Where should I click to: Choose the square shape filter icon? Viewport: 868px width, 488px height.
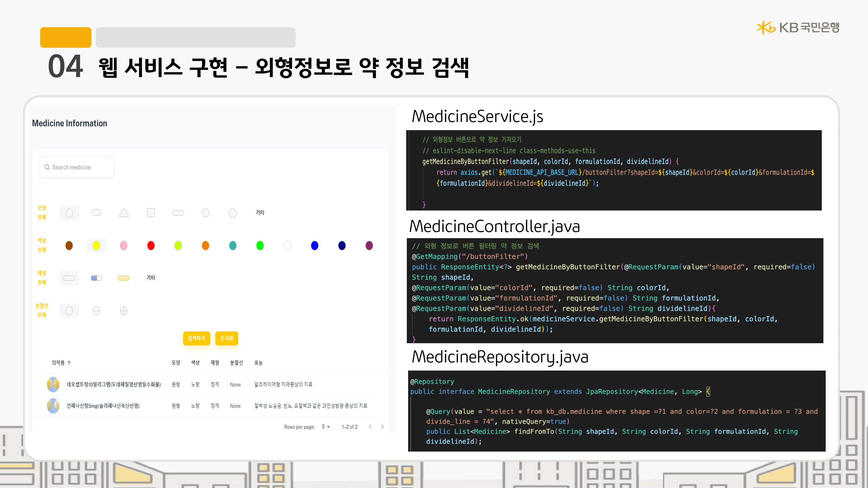coord(151,213)
